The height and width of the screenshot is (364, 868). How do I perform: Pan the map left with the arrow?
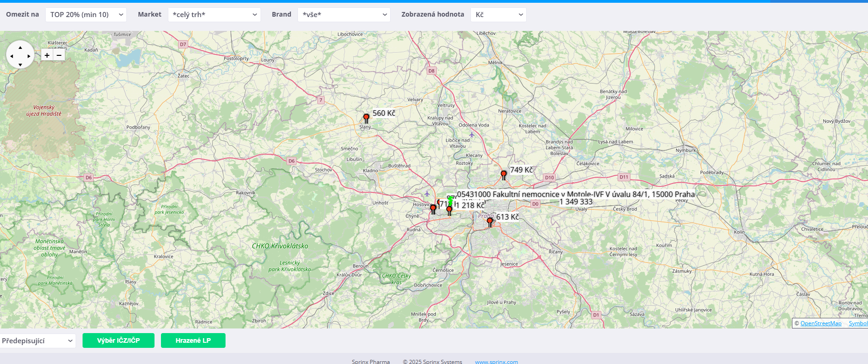pos(12,56)
